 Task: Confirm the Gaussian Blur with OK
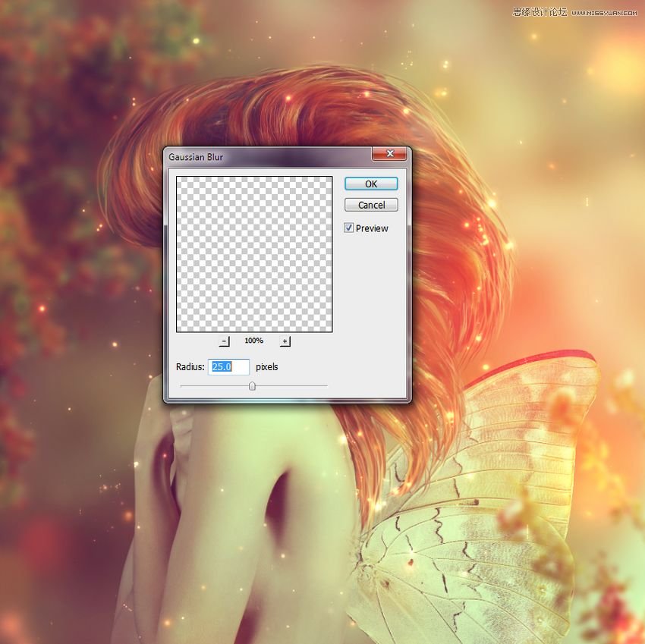click(x=371, y=184)
